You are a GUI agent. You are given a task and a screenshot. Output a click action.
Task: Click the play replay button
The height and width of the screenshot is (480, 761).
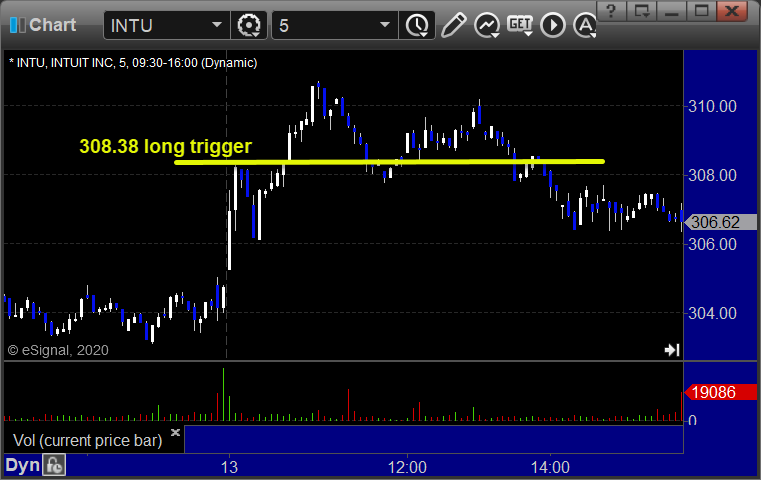[553, 25]
